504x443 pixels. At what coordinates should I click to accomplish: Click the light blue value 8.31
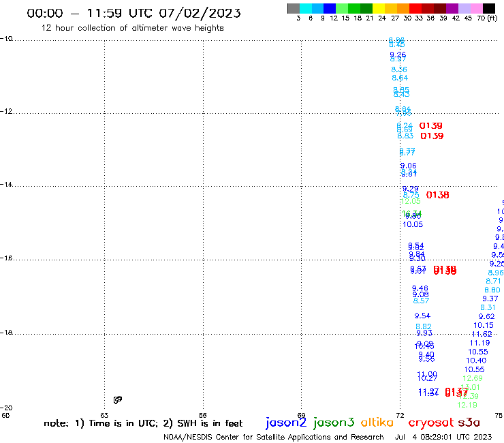tap(488, 308)
